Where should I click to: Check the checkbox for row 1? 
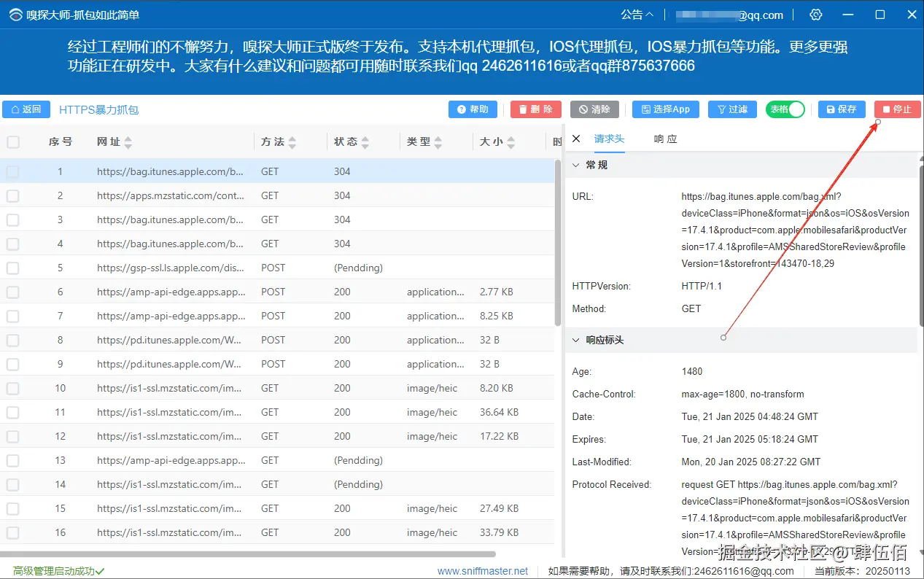12,171
